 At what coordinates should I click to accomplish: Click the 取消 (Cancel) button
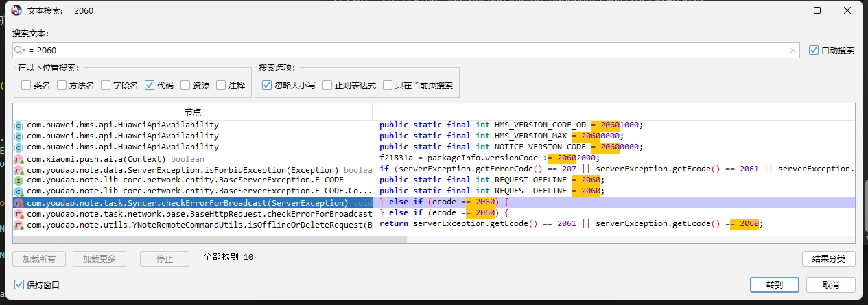point(830,285)
